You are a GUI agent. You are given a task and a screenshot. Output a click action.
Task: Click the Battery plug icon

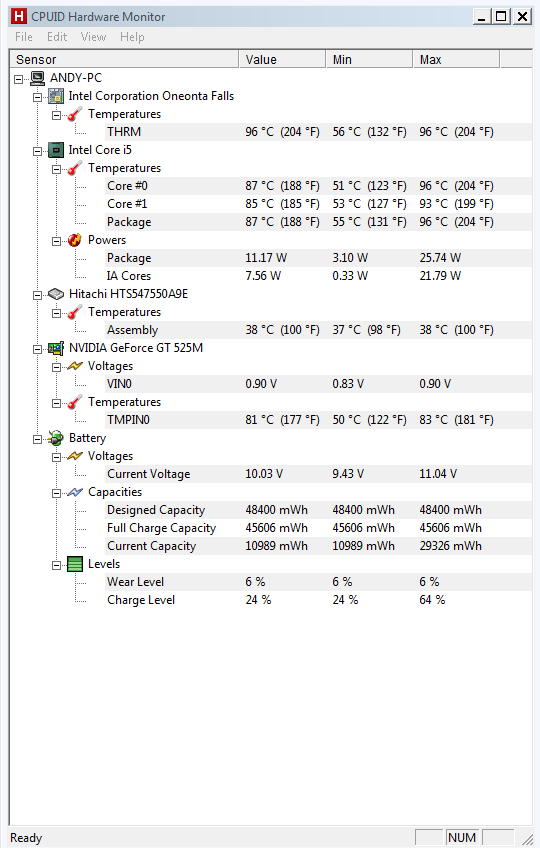pos(56,438)
